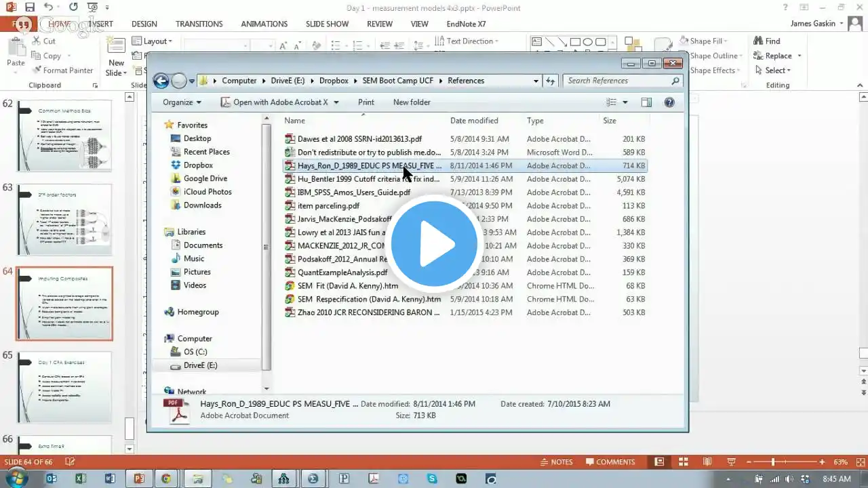Click the Redo icon in title bar

coord(73,7)
